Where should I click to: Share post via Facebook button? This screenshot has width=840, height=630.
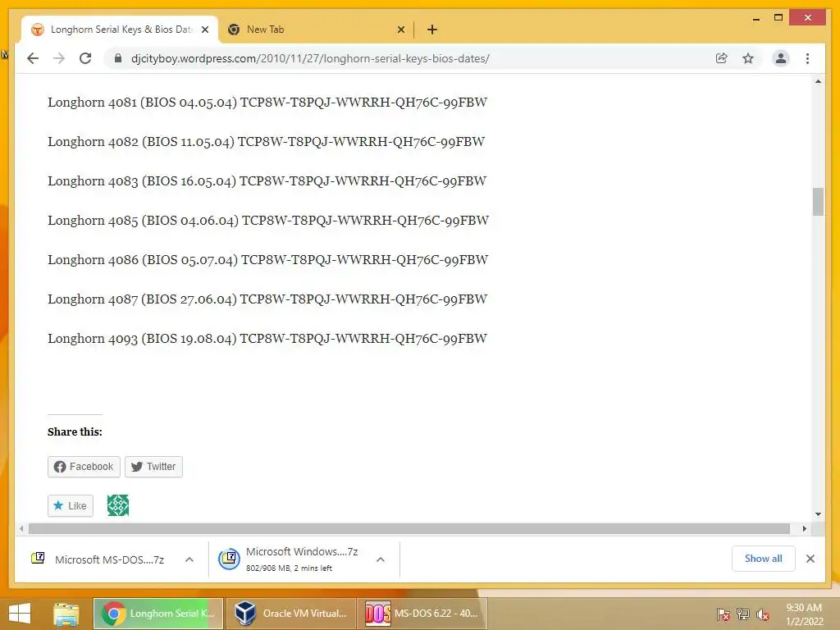tap(84, 467)
